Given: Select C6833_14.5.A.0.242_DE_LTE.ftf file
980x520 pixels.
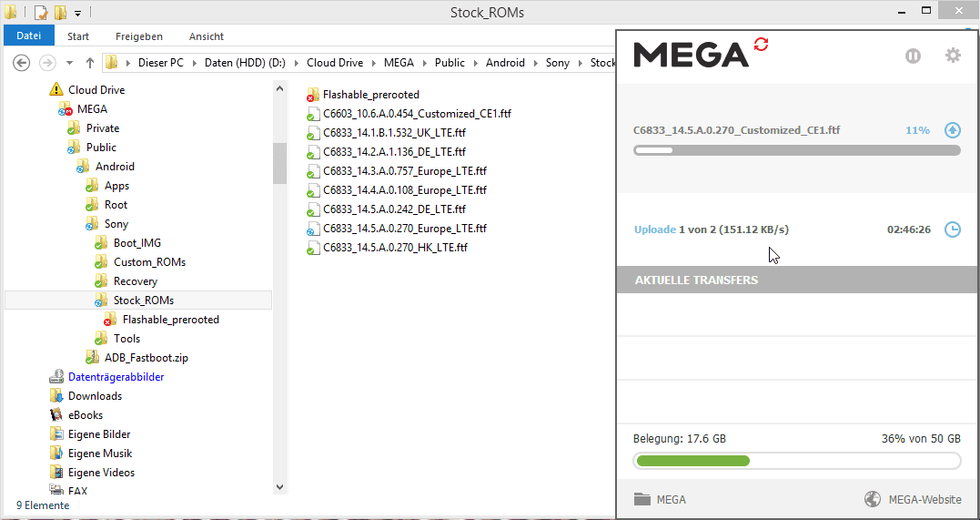Looking at the screenshot, I should (394, 209).
